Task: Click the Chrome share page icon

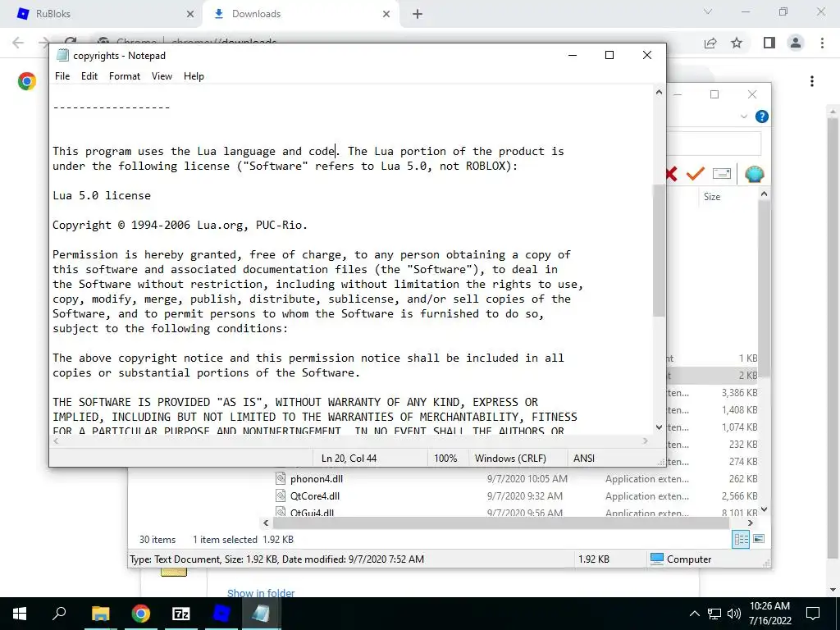Action: pos(710,43)
